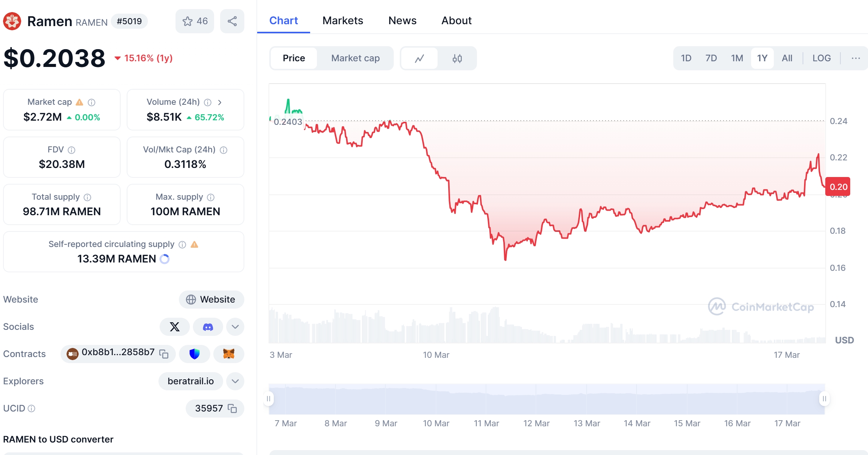Open beratrail.io explorer link
The width and height of the screenshot is (868, 455).
[x=191, y=381]
